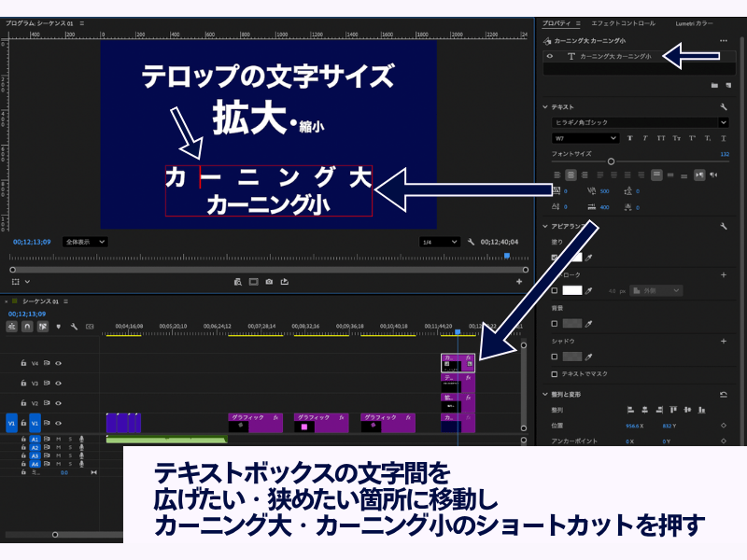
Task: Click the eyedropper next to the stroke swatch
Action: point(589,290)
